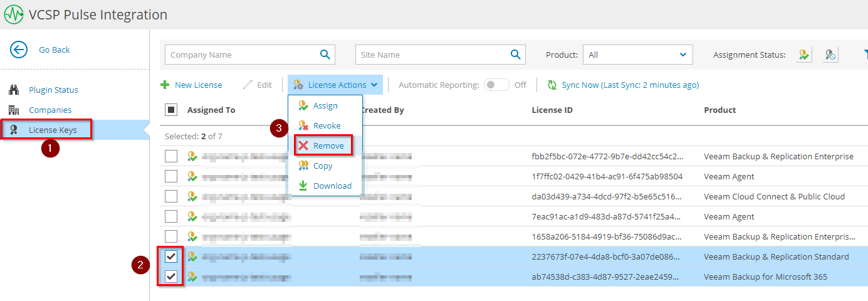Click license ID starting fbb2f5bc-072e
The height and width of the screenshot is (301, 868).
608,156
